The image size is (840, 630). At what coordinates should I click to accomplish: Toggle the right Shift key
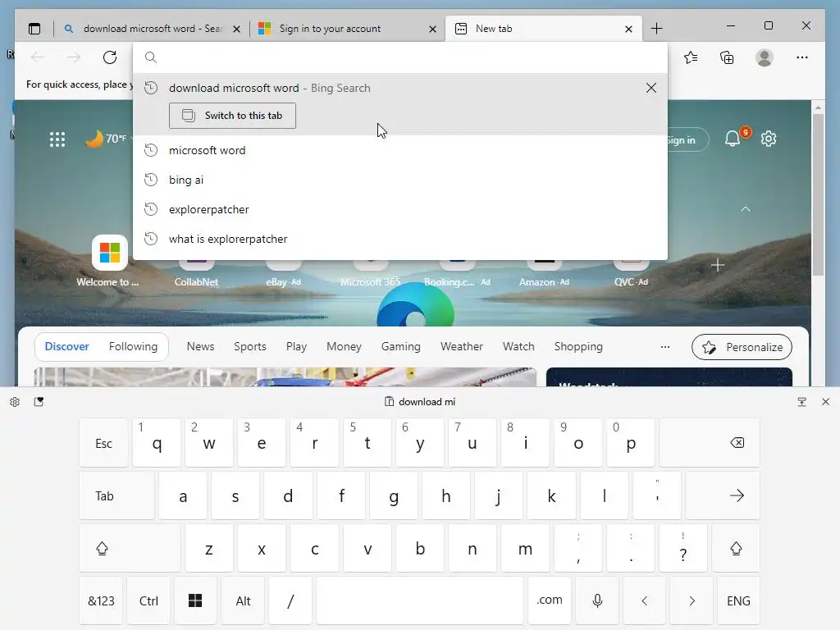(x=736, y=549)
